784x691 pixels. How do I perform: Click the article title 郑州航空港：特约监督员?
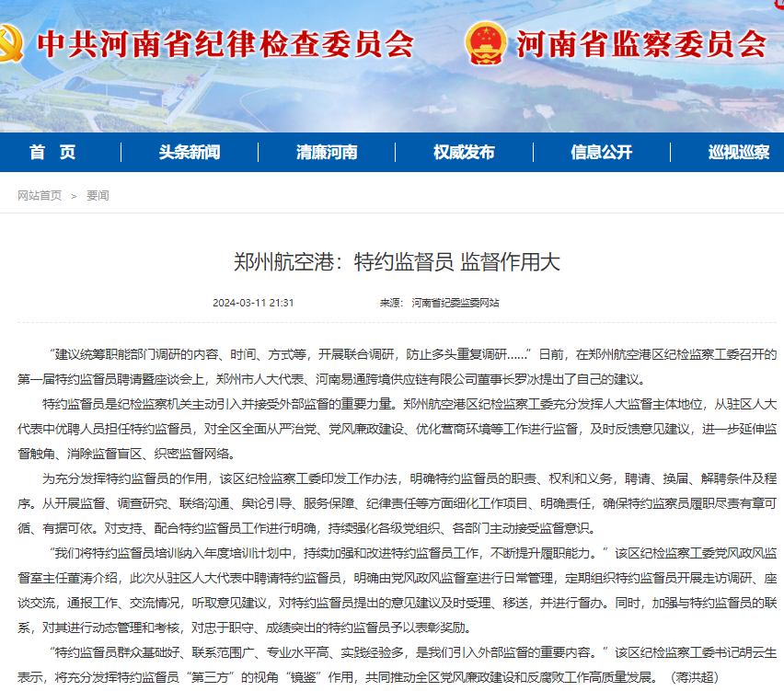(397, 262)
